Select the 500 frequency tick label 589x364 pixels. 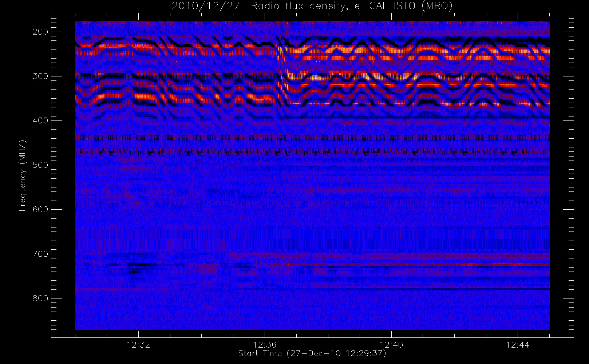pos(40,165)
